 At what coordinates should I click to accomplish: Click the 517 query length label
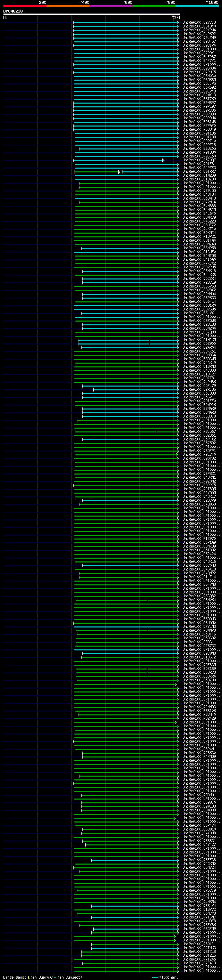coord(175,17)
